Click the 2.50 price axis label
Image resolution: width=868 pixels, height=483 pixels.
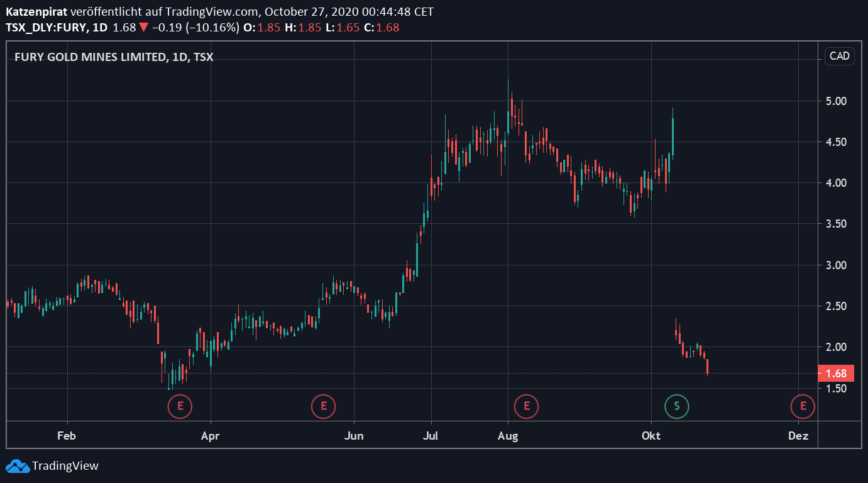pos(836,306)
